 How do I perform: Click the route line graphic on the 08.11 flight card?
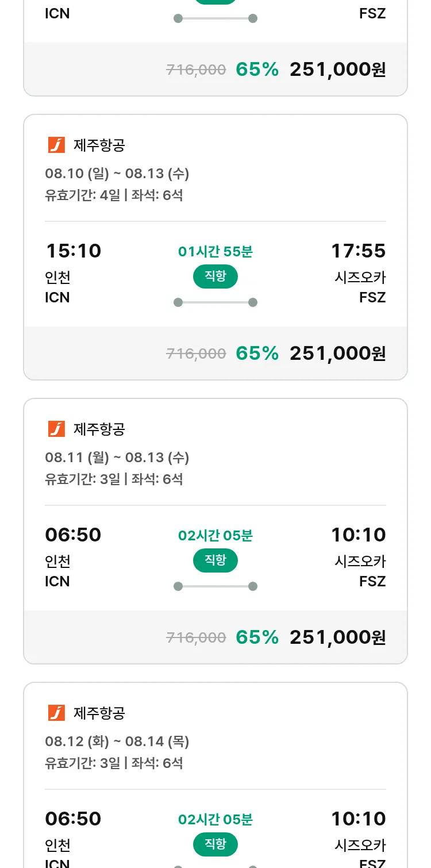pyautogui.click(x=215, y=586)
